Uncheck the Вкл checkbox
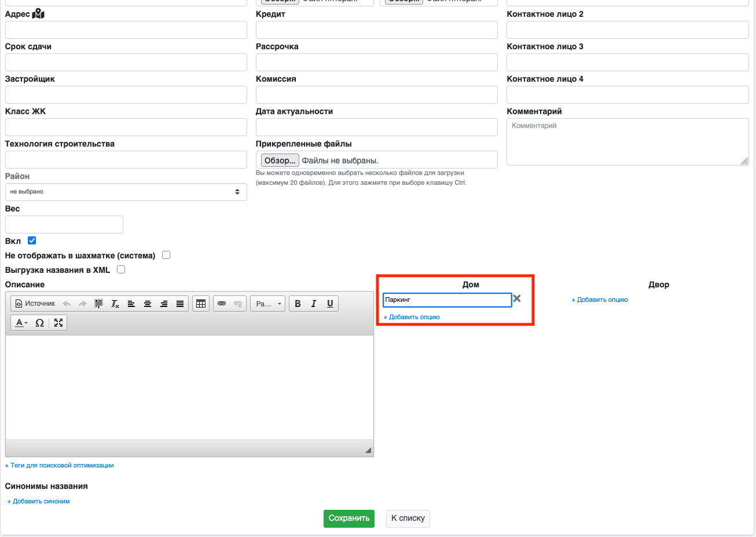Screen dimensions: 756x537 point(32,240)
